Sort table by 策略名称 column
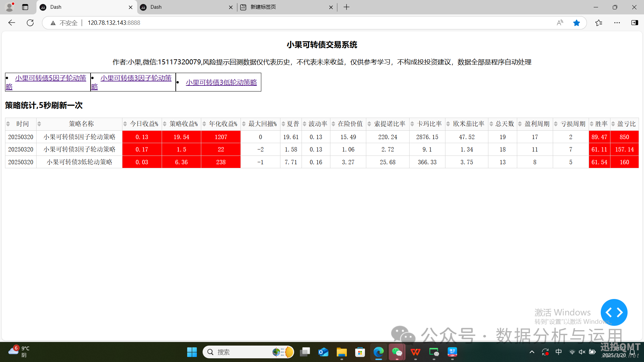Screen dimensions: 644x362 [39, 124]
